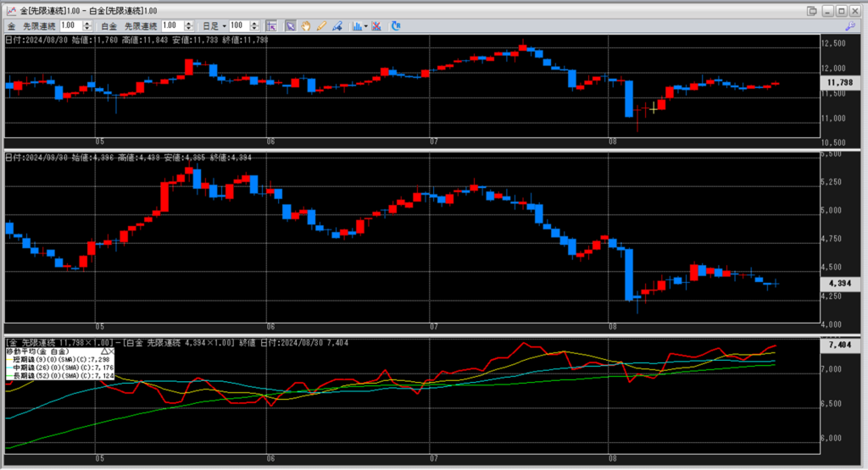This screenshot has height=470, width=868.
Task: Click the gold multiplier 1.00 input field
Action: tap(69, 26)
